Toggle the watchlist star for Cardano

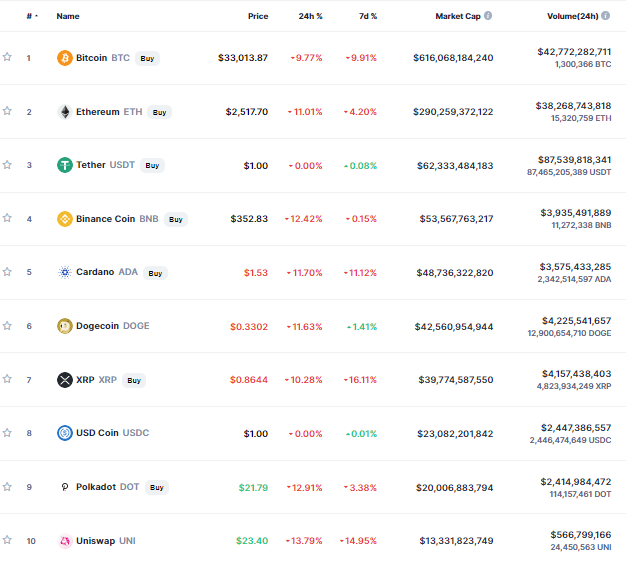(7, 272)
